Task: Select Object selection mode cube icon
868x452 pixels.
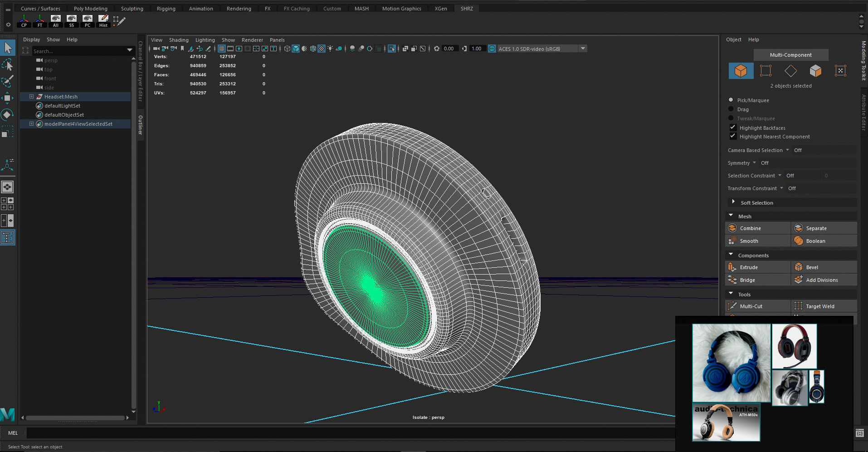Action: pyautogui.click(x=741, y=71)
